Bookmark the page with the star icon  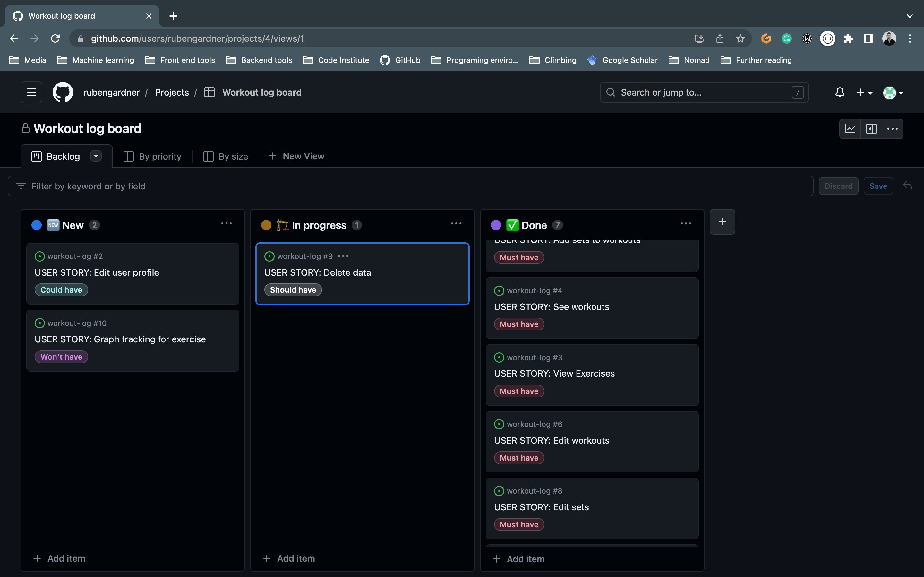(x=740, y=38)
